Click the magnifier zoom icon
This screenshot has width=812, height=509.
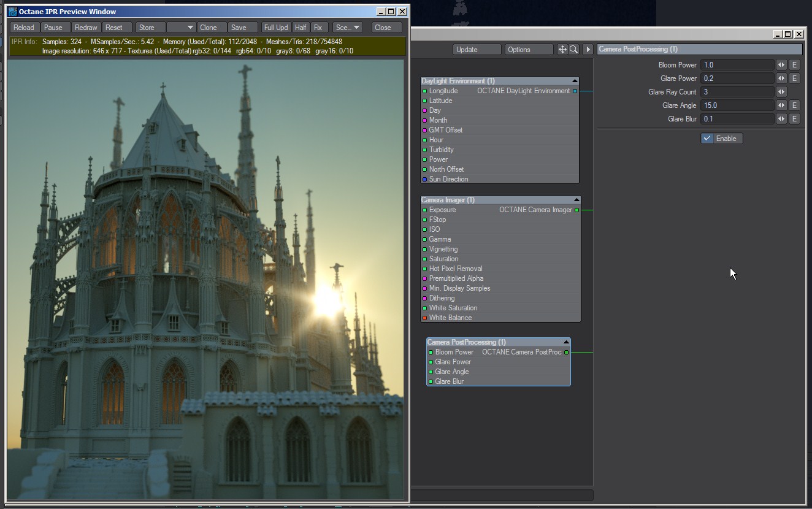coord(573,50)
